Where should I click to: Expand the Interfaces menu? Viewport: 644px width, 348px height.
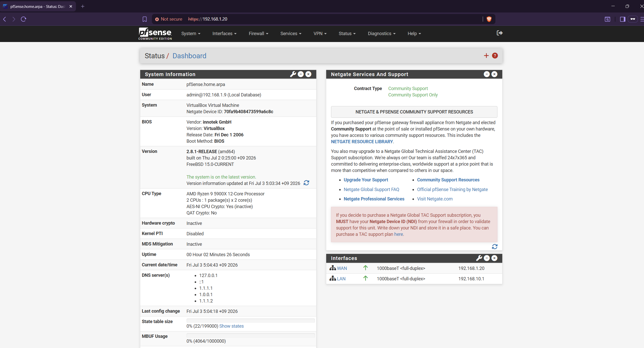(x=224, y=34)
